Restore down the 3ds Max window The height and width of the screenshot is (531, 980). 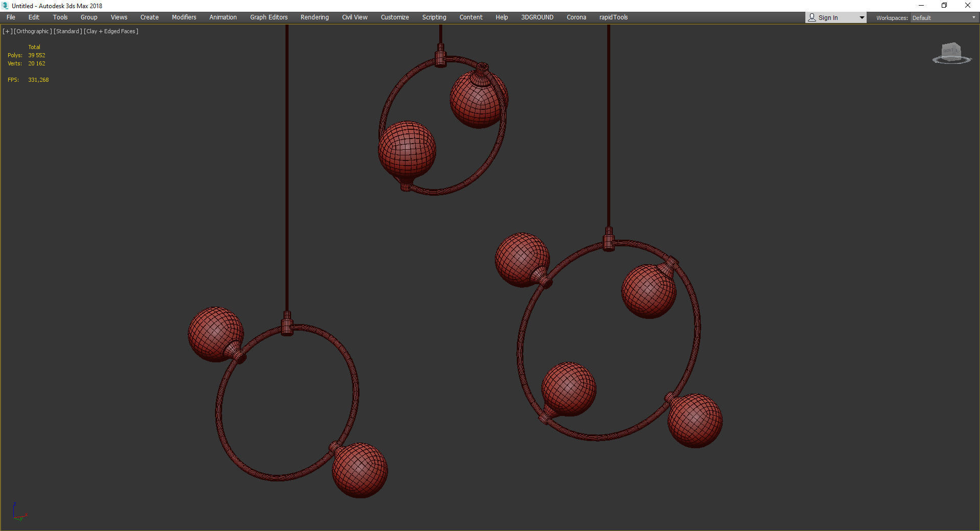944,6
